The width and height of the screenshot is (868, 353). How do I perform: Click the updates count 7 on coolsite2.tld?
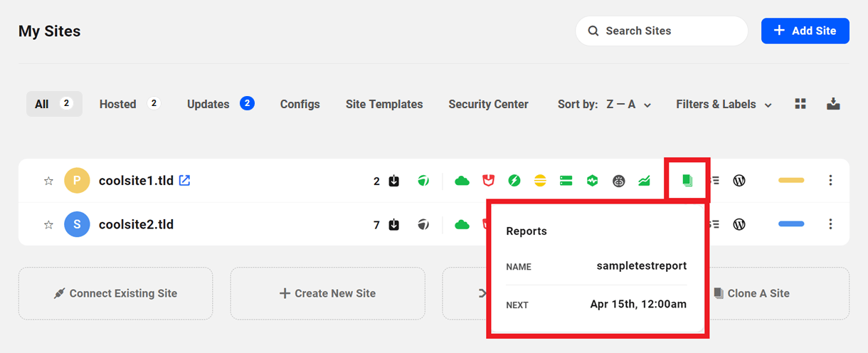(377, 225)
